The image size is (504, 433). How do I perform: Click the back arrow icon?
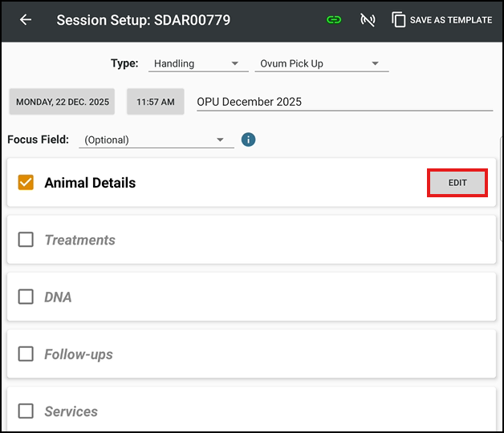click(26, 20)
